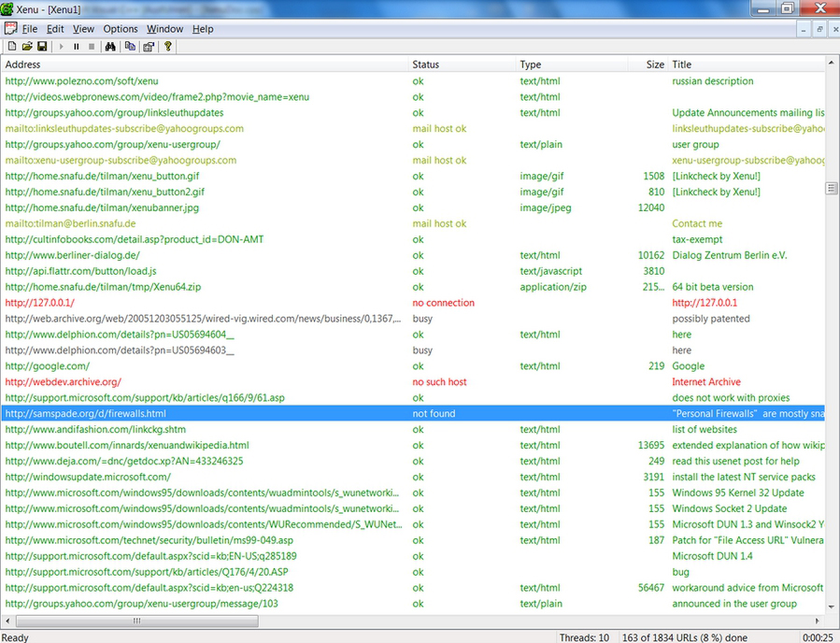Open the Help menu

tap(203, 29)
